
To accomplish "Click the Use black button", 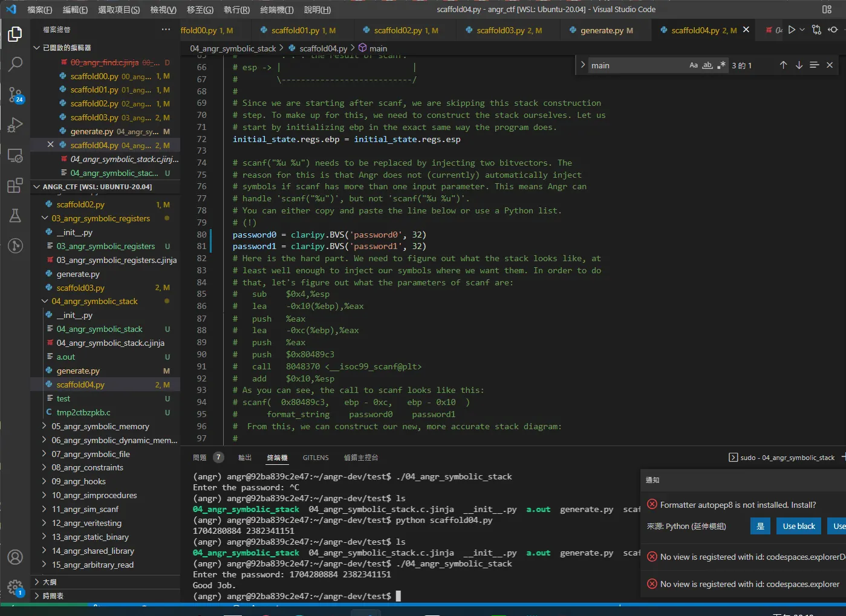I will coord(799,526).
